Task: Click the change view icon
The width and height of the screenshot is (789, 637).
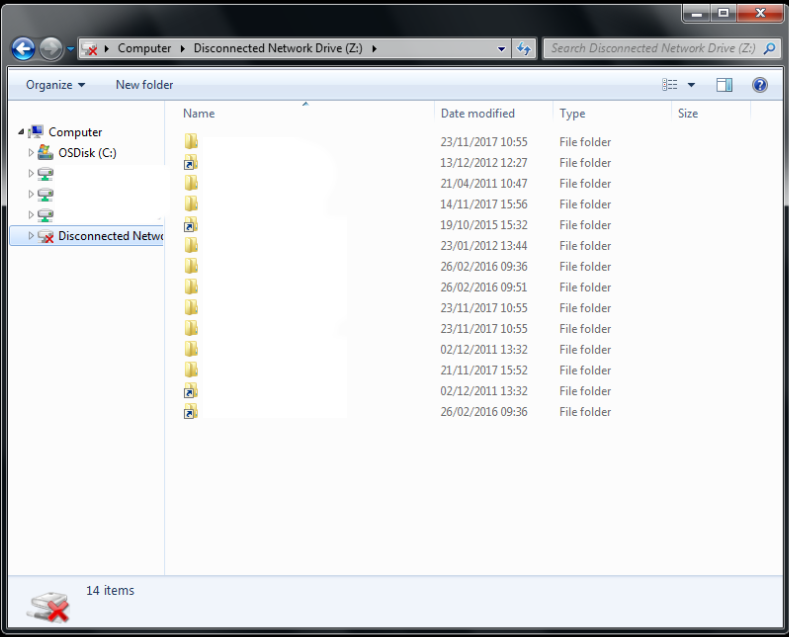Action: 670,85
